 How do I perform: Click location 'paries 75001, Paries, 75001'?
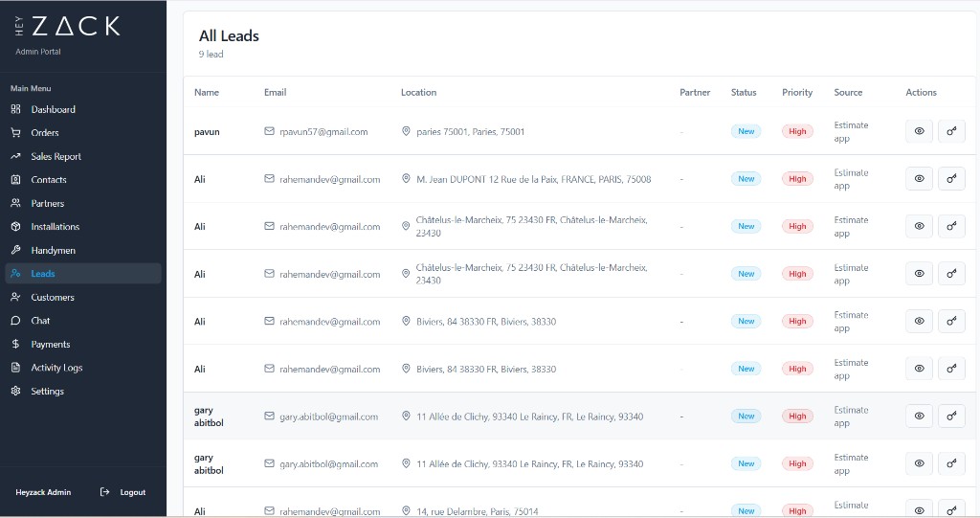click(471, 132)
